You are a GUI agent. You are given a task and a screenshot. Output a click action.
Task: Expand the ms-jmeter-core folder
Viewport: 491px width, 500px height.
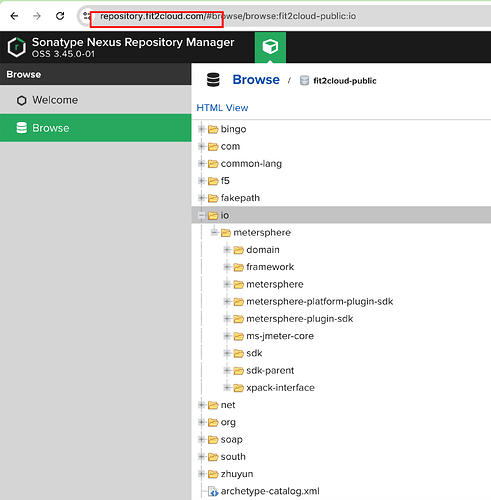click(x=227, y=336)
